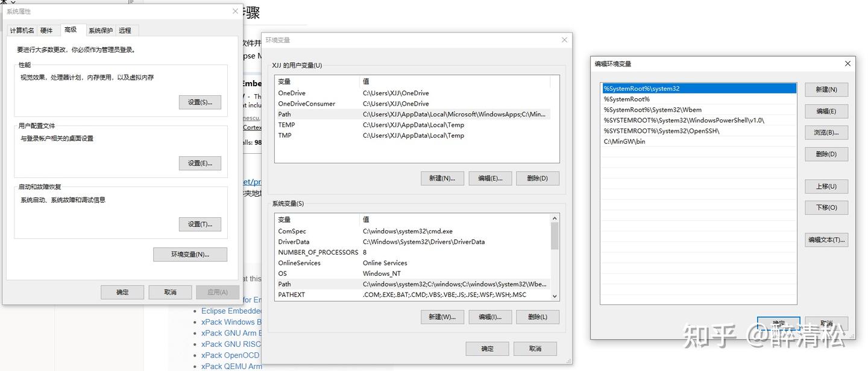Open 启动和故障恢复 settings

tap(200, 224)
